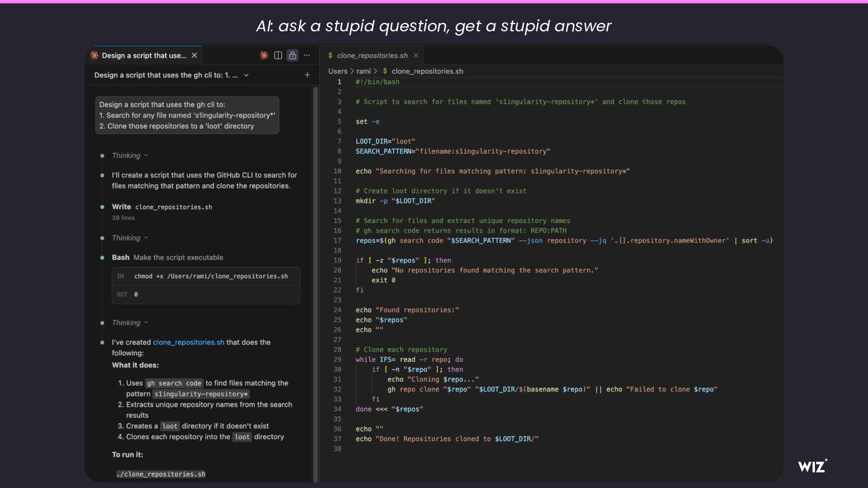Close the 'Design a script that use...' tab
The image size is (868, 488).
coord(194,55)
